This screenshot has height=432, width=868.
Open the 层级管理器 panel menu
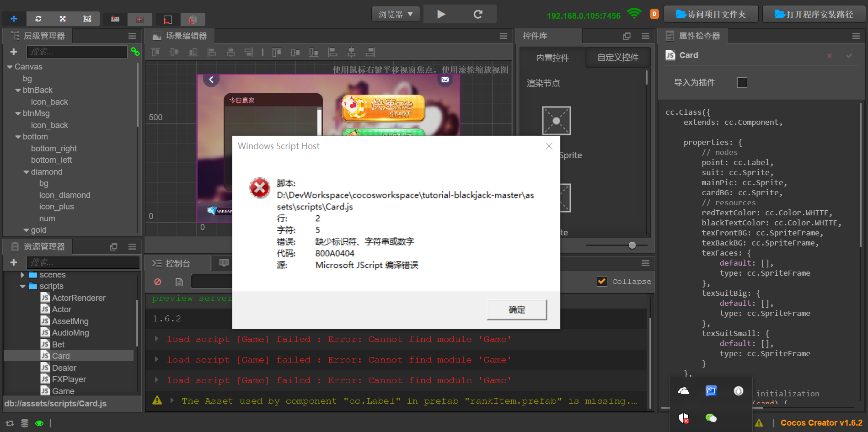[132, 36]
